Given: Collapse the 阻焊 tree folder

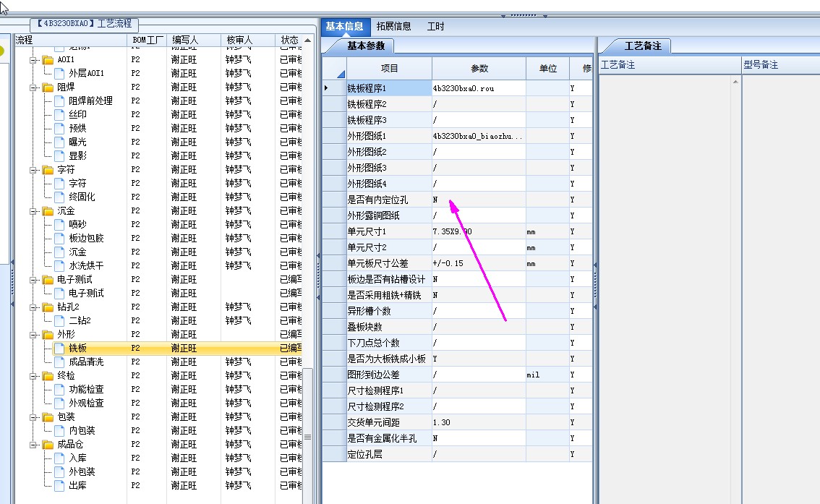Looking at the screenshot, I should tap(33, 87).
